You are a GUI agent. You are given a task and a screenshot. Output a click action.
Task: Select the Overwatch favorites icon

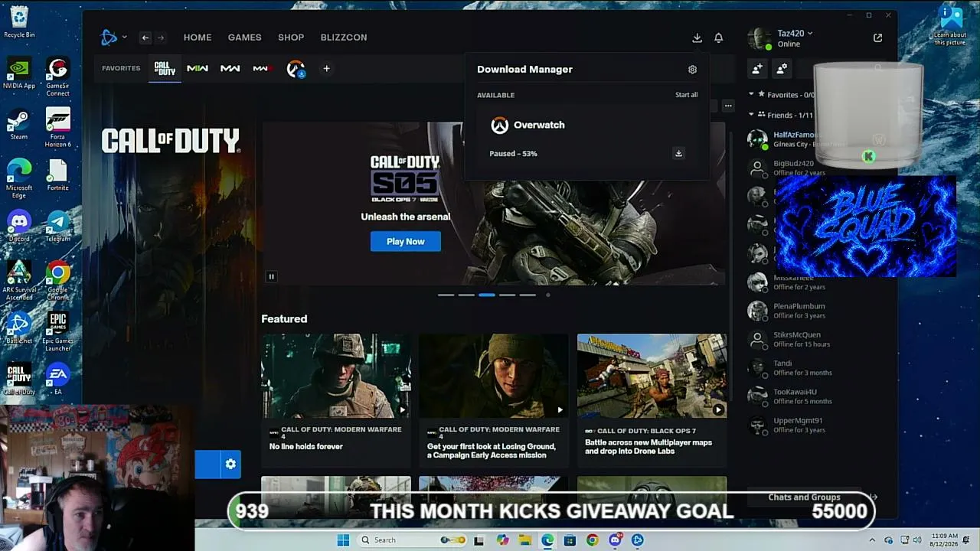(296, 69)
